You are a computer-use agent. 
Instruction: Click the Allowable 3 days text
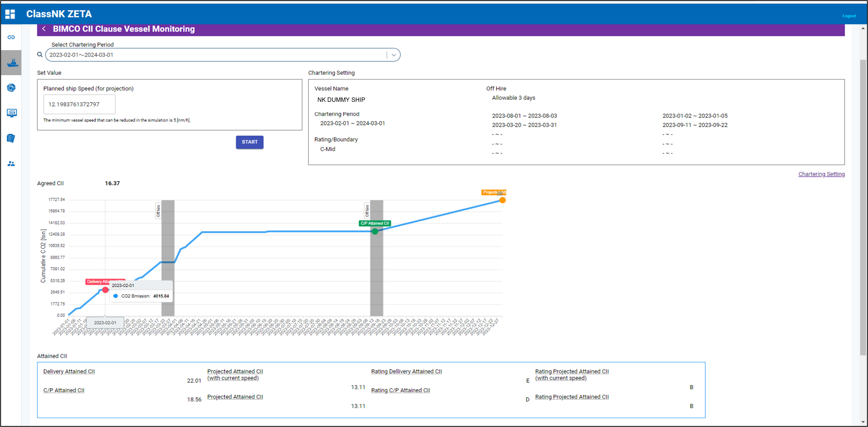[x=514, y=98]
